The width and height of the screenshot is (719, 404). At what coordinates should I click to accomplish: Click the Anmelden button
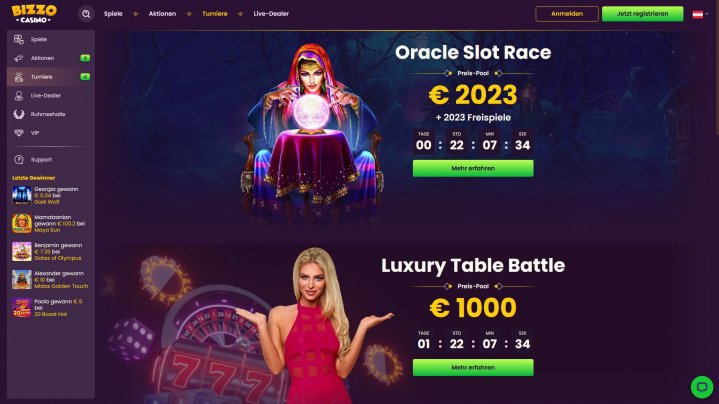click(x=567, y=14)
